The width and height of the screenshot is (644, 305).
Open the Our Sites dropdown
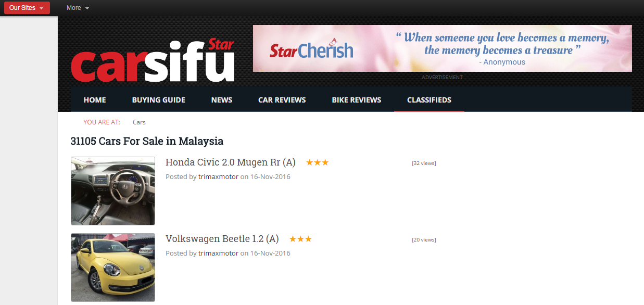pos(27,8)
